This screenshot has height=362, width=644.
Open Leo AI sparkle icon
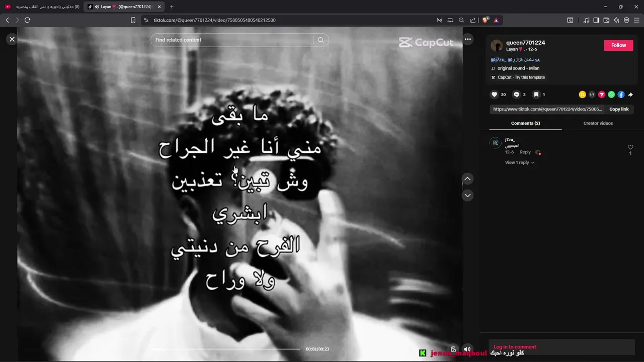[x=616, y=20]
